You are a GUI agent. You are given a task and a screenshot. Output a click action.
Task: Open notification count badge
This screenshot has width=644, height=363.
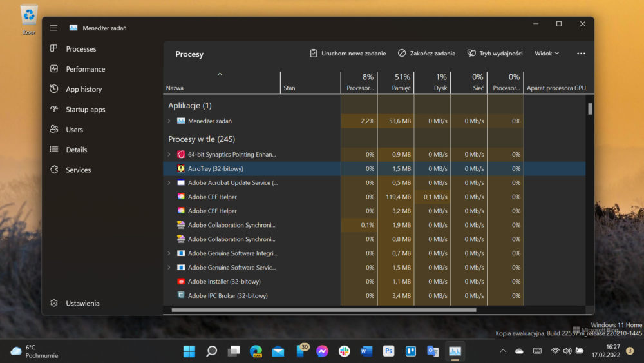click(630, 351)
